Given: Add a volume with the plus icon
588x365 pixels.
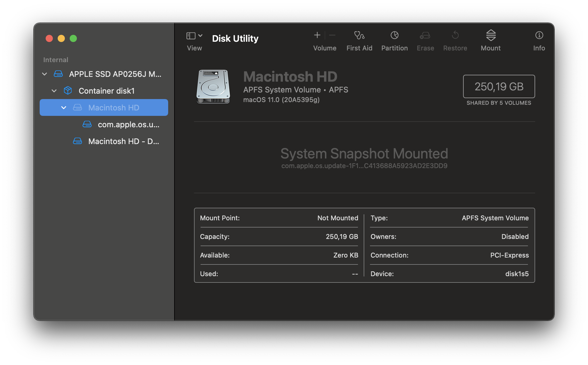Looking at the screenshot, I should (x=317, y=35).
